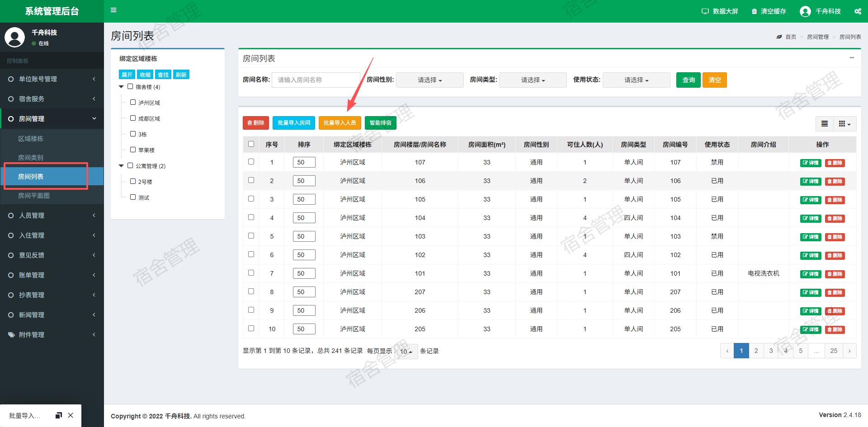Open the 数据大屏 data screen
Screen dimensions: 868x427
[720, 11]
